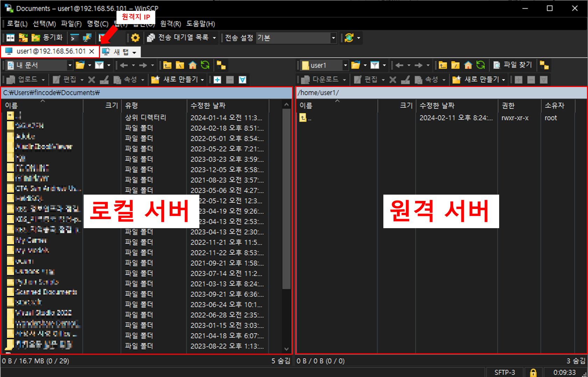Click the synchronize browsing icon left of 동기화
The height and width of the screenshot is (377, 588).
(23, 38)
